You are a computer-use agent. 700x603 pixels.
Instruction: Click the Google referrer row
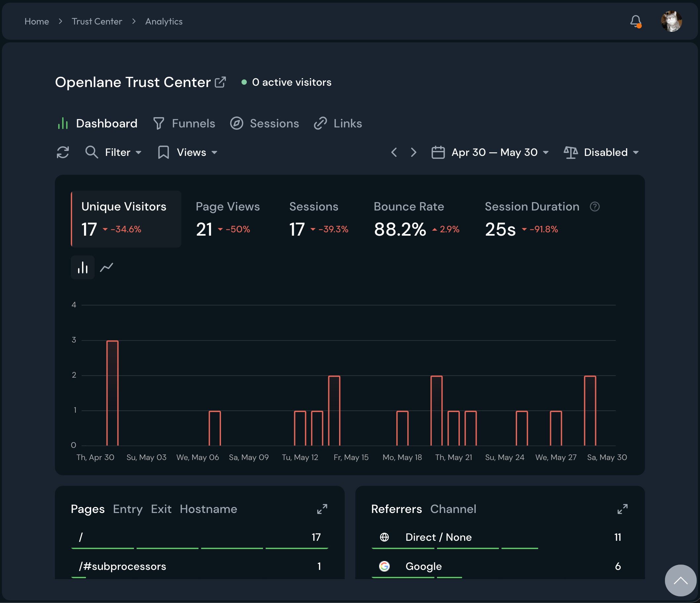[x=500, y=567]
